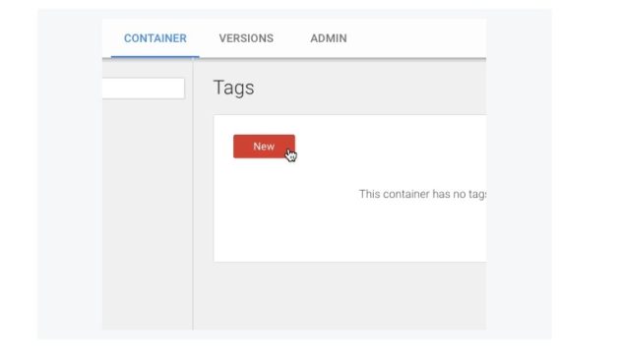Open the VERSIONS tab
This screenshot has height=364, width=620.
point(246,38)
